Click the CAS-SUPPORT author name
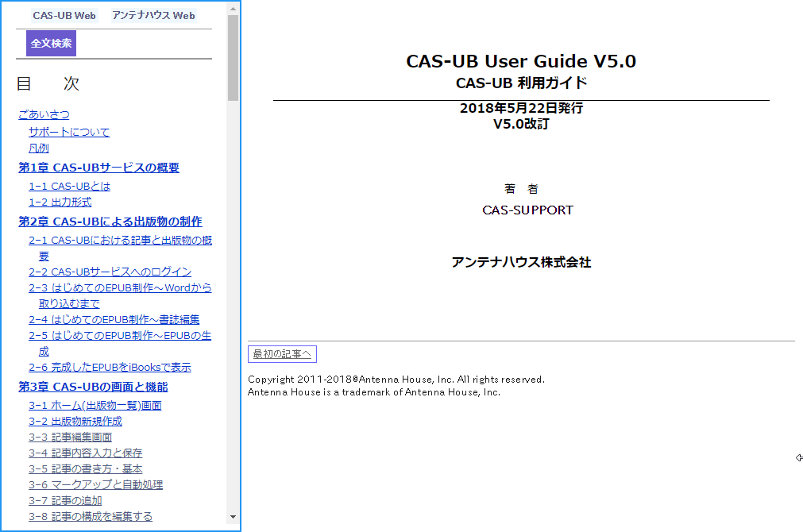The height and width of the screenshot is (532, 803). tap(527, 210)
